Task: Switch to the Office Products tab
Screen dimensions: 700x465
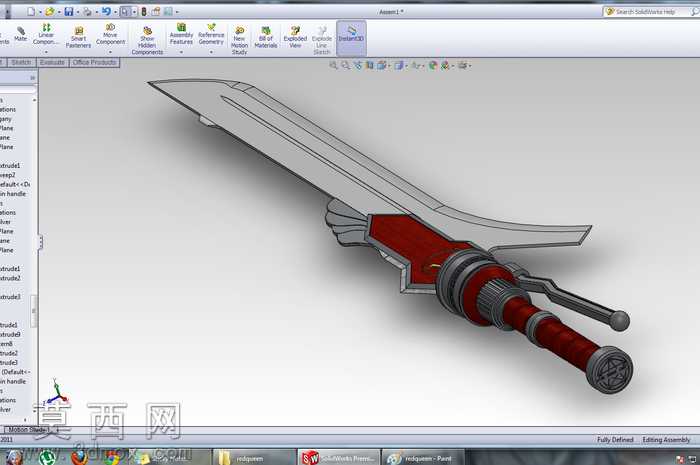Action: coord(95,62)
